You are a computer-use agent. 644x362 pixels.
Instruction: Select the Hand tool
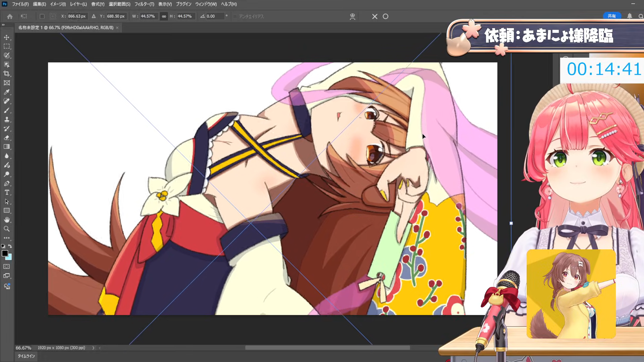(7, 220)
